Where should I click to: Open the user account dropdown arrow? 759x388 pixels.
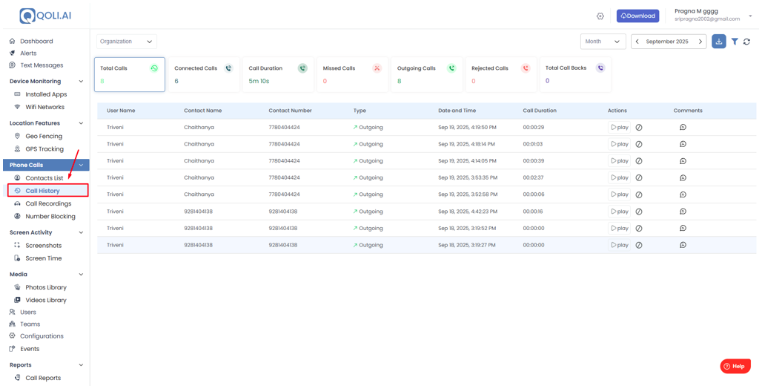tap(750, 16)
